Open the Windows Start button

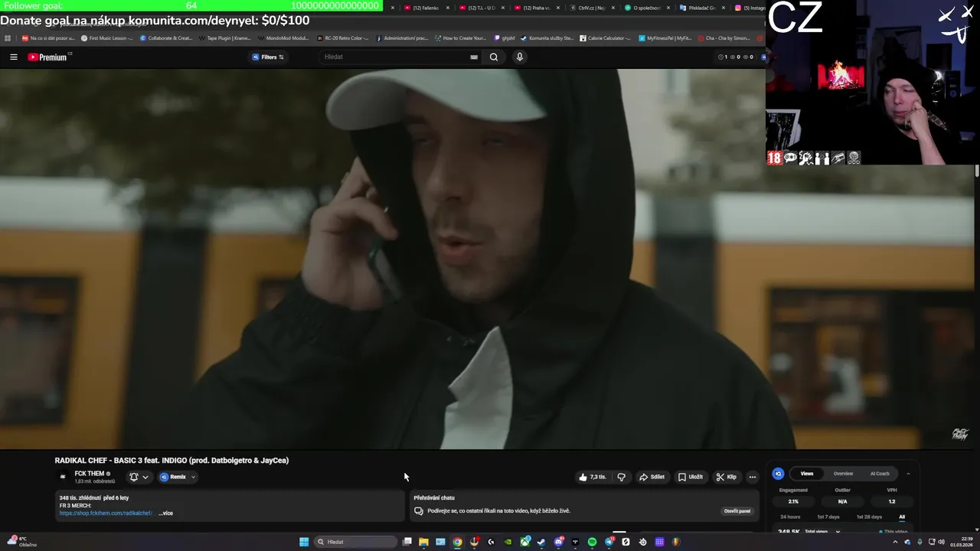pos(304,542)
